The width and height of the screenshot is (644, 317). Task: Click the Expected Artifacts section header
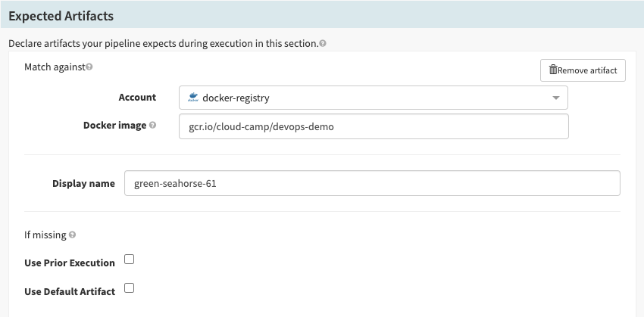coord(61,16)
